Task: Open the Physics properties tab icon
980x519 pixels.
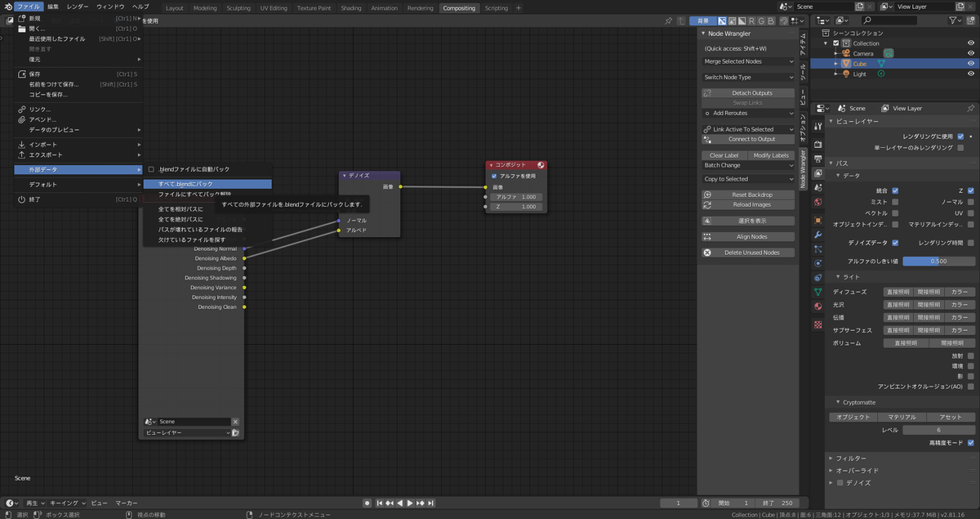Action: tap(817, 263)
